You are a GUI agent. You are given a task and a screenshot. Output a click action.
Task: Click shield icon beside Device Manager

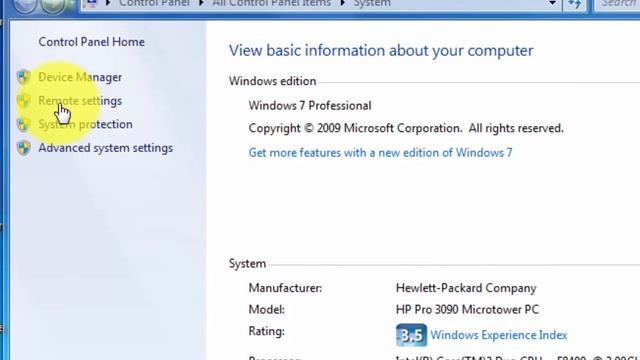click(24, 77)
